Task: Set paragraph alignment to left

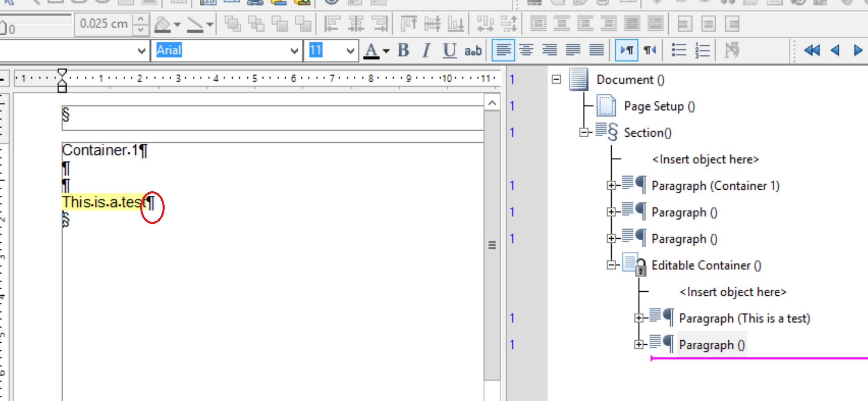Action: (503, 51)
